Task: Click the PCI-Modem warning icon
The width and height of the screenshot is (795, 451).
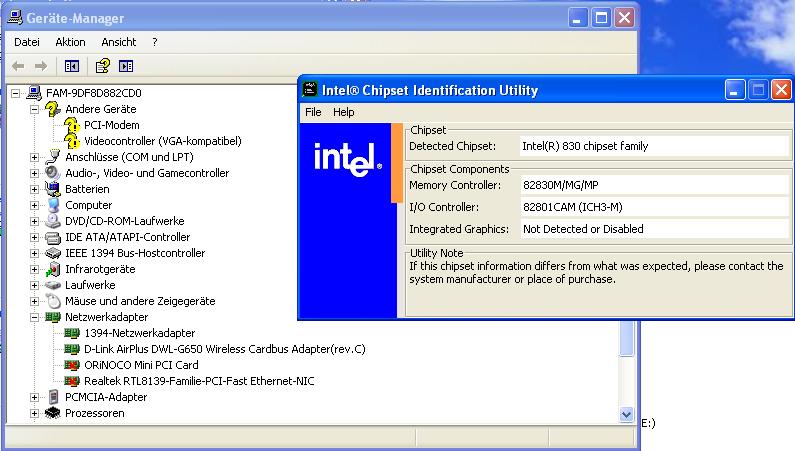Action: coord(72,125)
